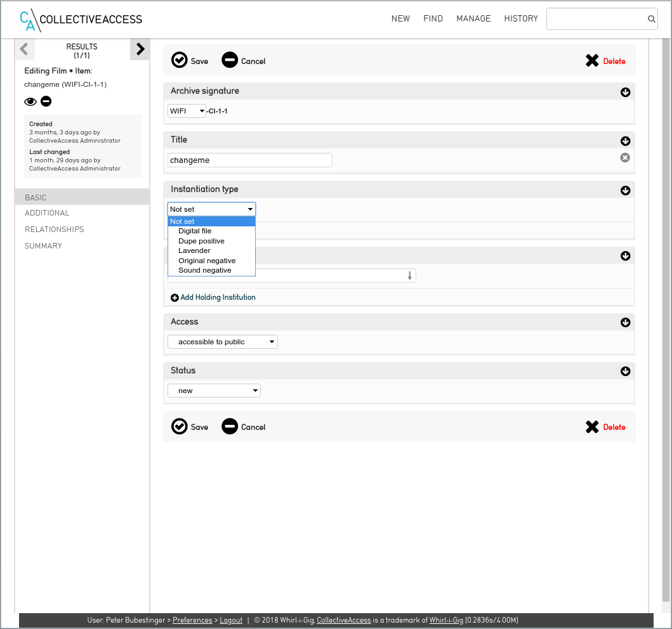Click the top Cancel minus icon

[230, 60]
